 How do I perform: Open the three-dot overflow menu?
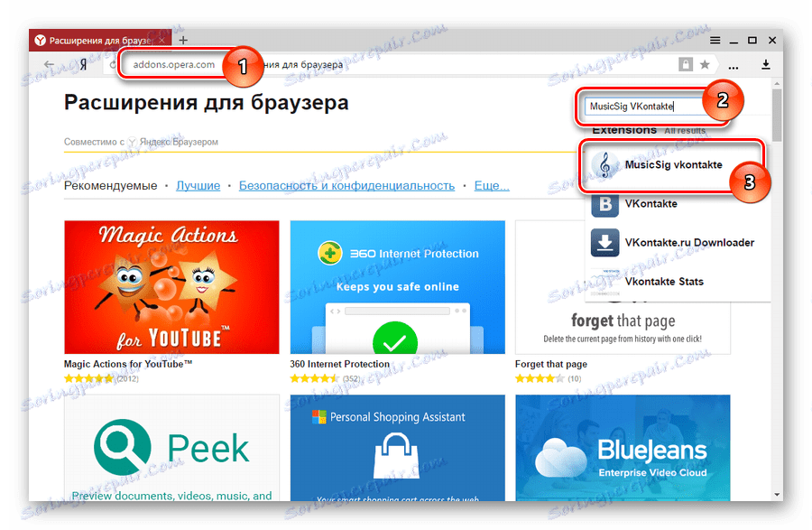tap(733, 65)
